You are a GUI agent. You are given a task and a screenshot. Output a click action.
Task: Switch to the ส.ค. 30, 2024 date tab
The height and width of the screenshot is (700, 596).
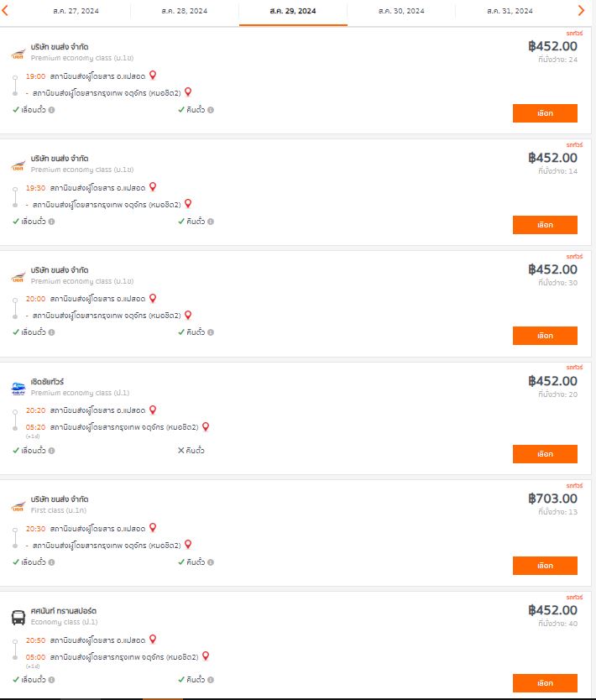(401, 11)
